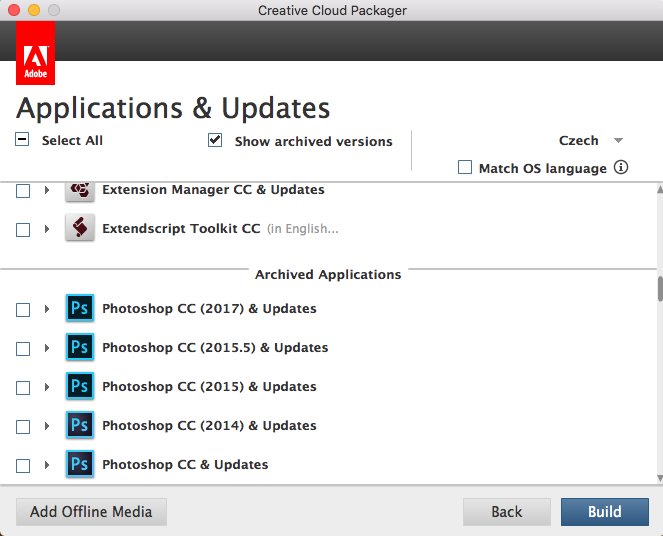This screenshot has width=663, height=536.
Task: Expand Photoshop CC (2014) & Updates row
Action: tap(47, 426)
